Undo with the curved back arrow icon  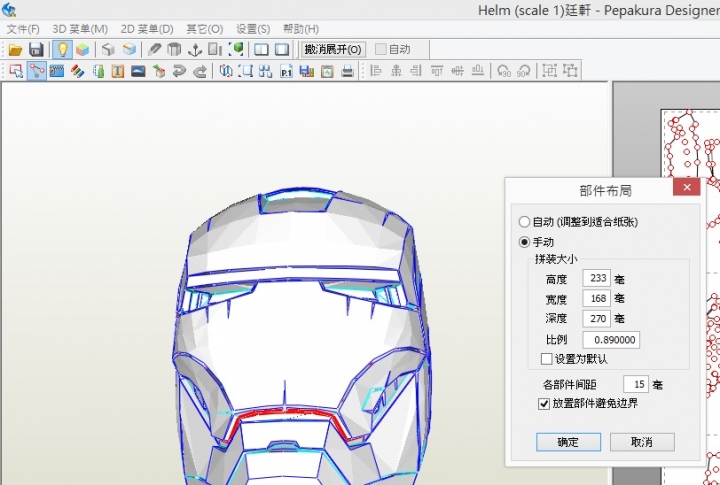[x=179, y=71]
